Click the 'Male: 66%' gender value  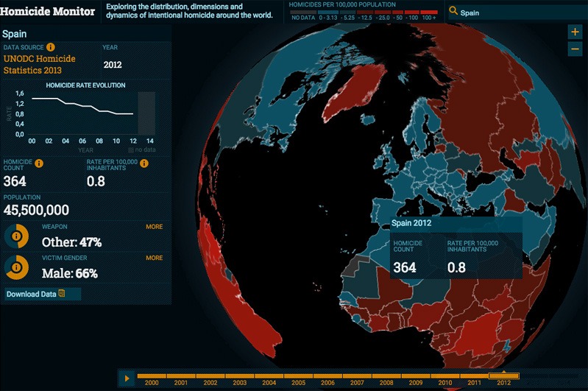(x=70, y=273)
